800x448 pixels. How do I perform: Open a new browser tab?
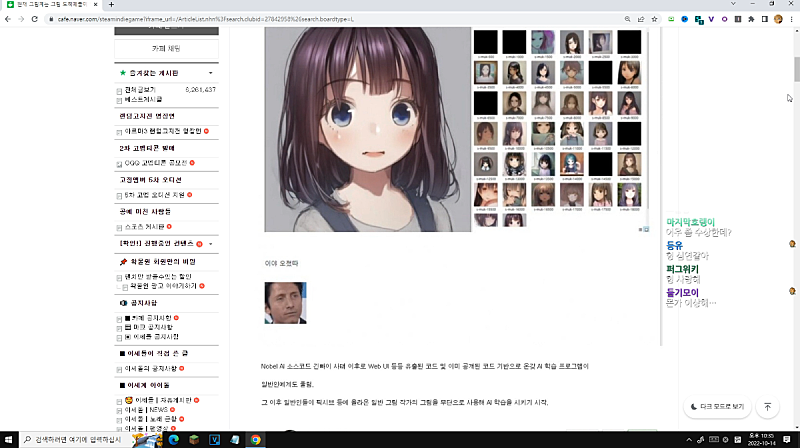click(x=110, y=5)
